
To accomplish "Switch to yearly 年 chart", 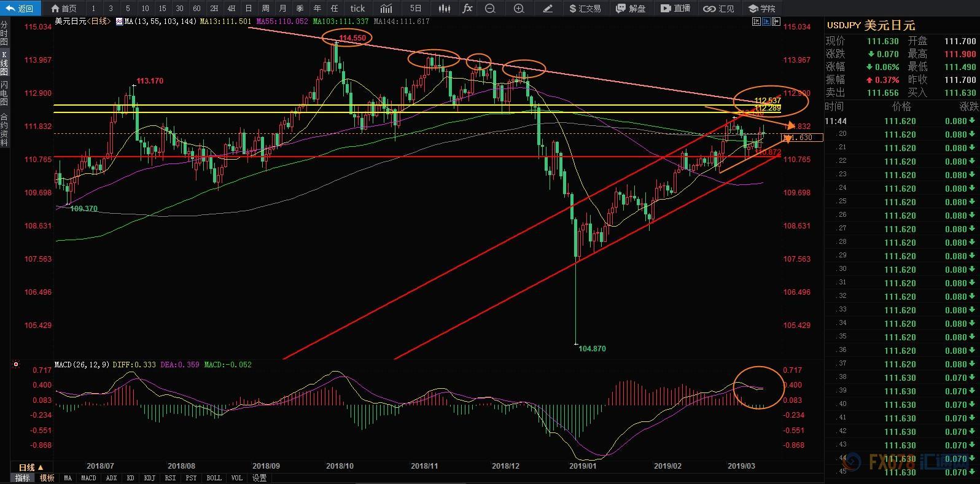I will click(317, 8).
